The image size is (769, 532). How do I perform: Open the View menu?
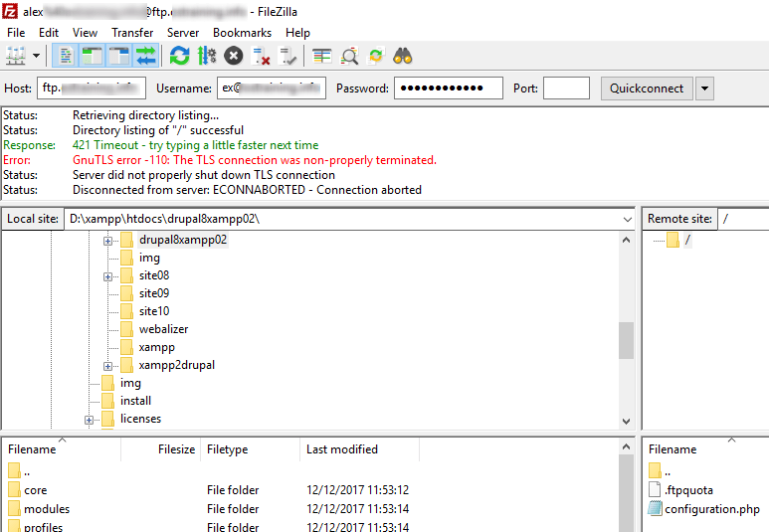(85, 33)
